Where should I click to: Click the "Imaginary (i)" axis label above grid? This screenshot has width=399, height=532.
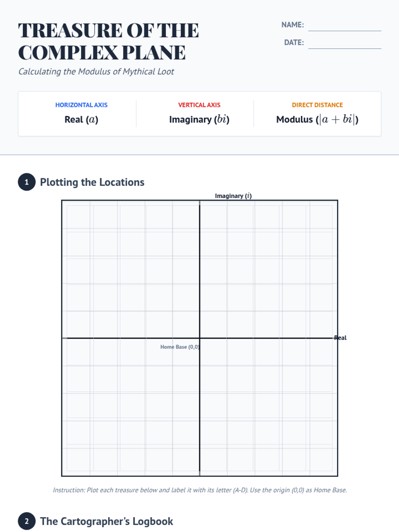click(233, 196)
